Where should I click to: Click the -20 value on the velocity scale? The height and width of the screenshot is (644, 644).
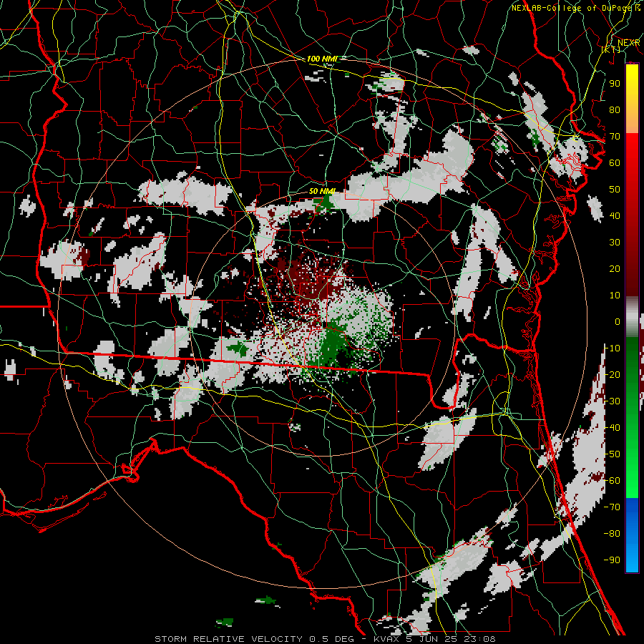point(612,374)
